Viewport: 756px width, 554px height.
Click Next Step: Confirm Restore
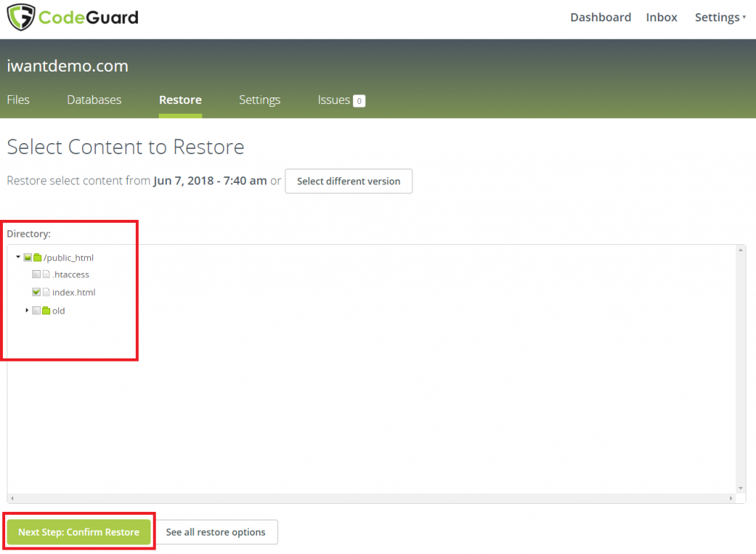pos(78,532)
